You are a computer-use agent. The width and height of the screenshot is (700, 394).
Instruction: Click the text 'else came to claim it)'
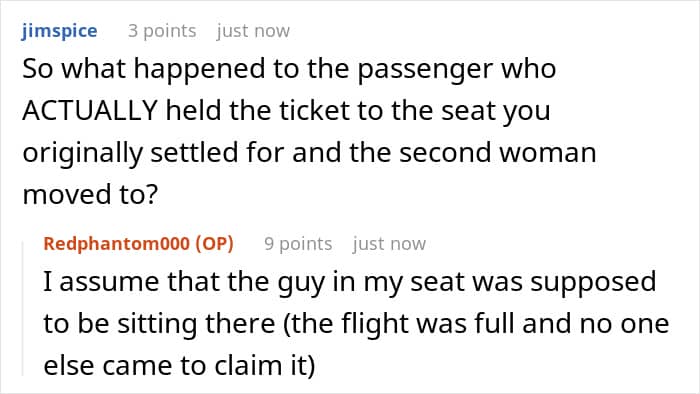click(x=179, y=366)
